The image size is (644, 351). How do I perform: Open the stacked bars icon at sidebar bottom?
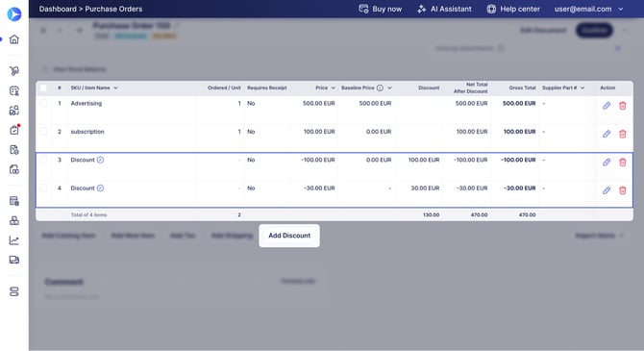(x=14, y=291)
